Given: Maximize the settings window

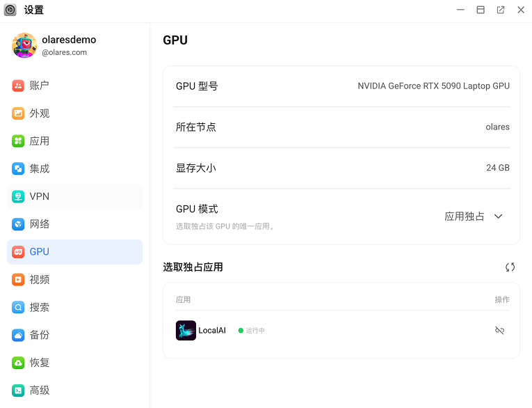Looking at the screenshot, I should [x=481, y=10].
